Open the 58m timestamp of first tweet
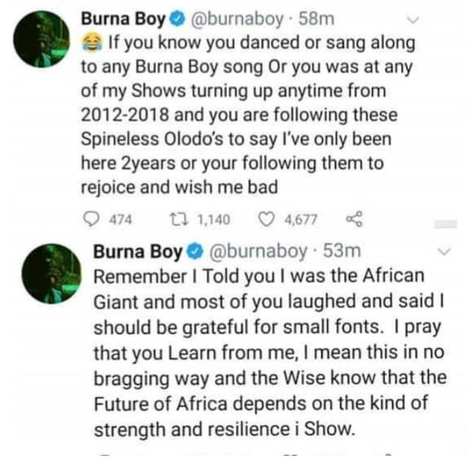The width and height of the screenshot is (476, 467). (317, 19)
